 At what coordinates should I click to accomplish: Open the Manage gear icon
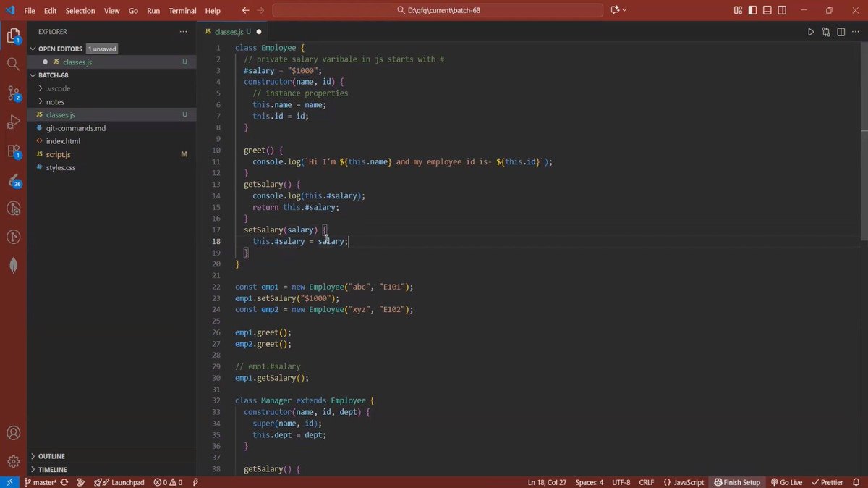(13, 461)
